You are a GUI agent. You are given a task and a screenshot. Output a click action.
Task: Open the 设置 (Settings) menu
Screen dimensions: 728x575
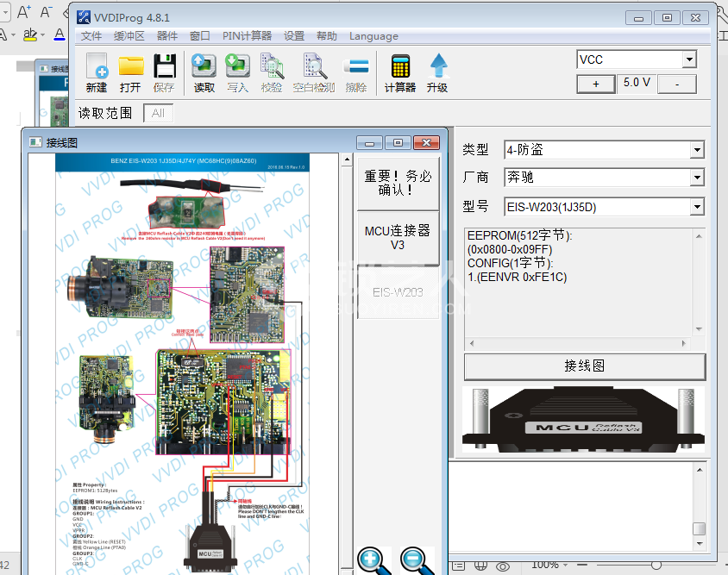pyautogui.click(x=294, y=36)
